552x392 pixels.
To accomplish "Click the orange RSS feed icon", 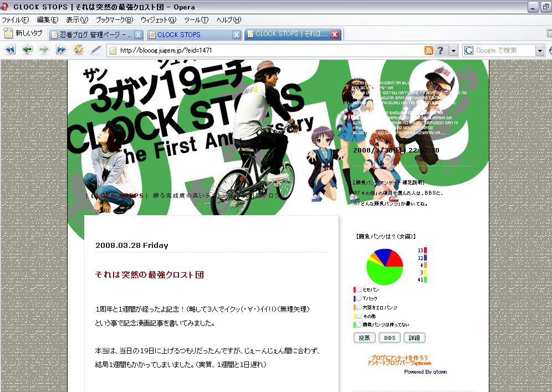I will point(429,50).
